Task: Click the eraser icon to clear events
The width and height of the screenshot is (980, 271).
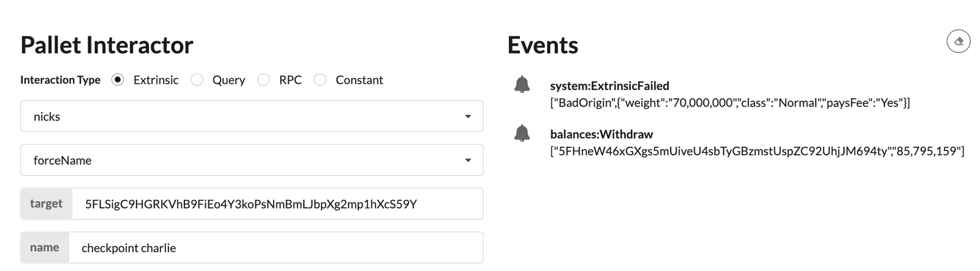Action: (959, 42)
